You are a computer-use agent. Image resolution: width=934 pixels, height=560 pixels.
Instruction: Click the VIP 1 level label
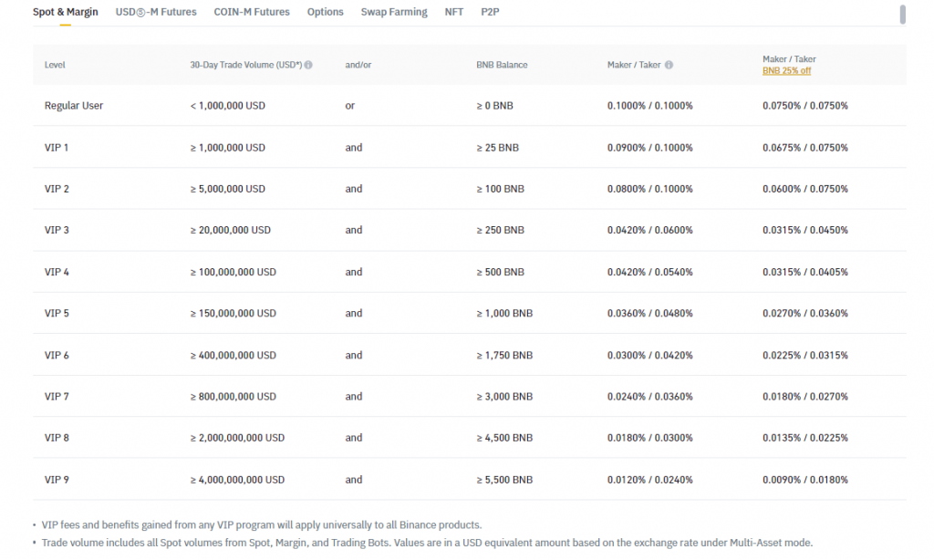pyautogui.click(x=57, y=148)
